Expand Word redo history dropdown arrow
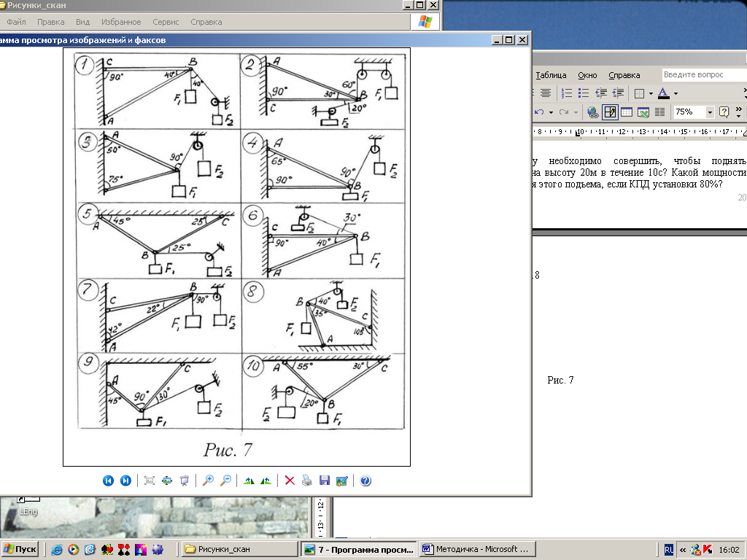Image resolution: width=747 pixels, height=560 pixels. [x=576, y=112]
